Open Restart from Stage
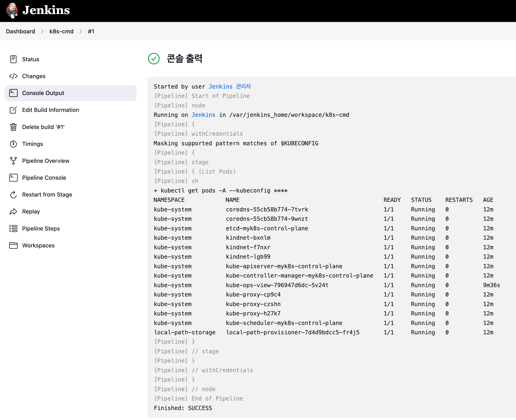516x420 pixels. 71,195
